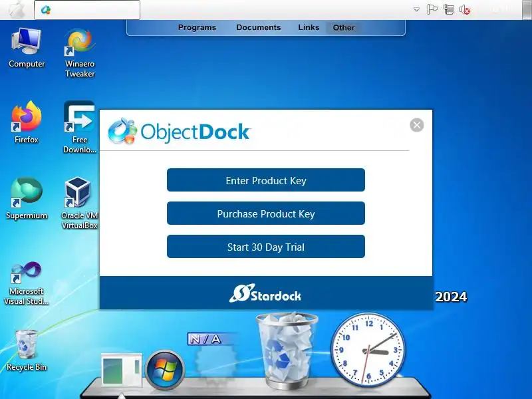The image size is (532, 399).
Task: Click the Apple logo in the top bar
Action: pyautogui.click(x=17, y=9)
